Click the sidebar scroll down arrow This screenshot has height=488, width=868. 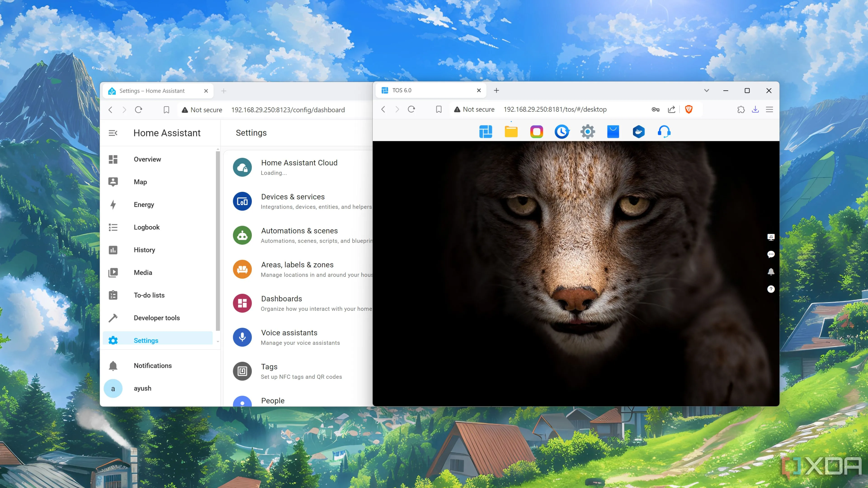(x=218, y=342)
